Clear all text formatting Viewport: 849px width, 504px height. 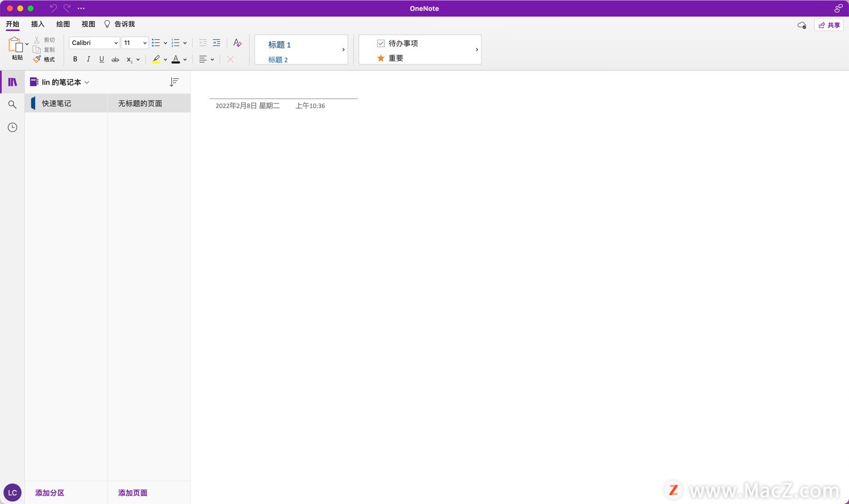[237, 43]
